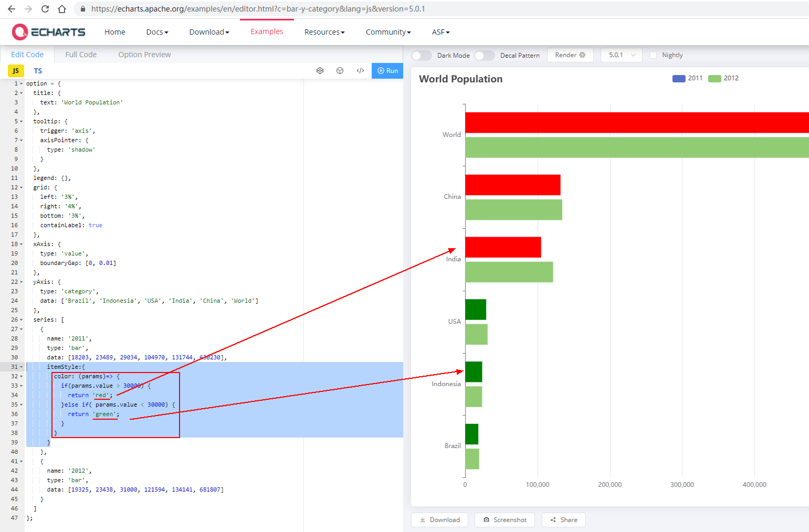Screen dimensions: 809x532
Task: Switch to TypeScript via TS icon
Action: (37, 70)
